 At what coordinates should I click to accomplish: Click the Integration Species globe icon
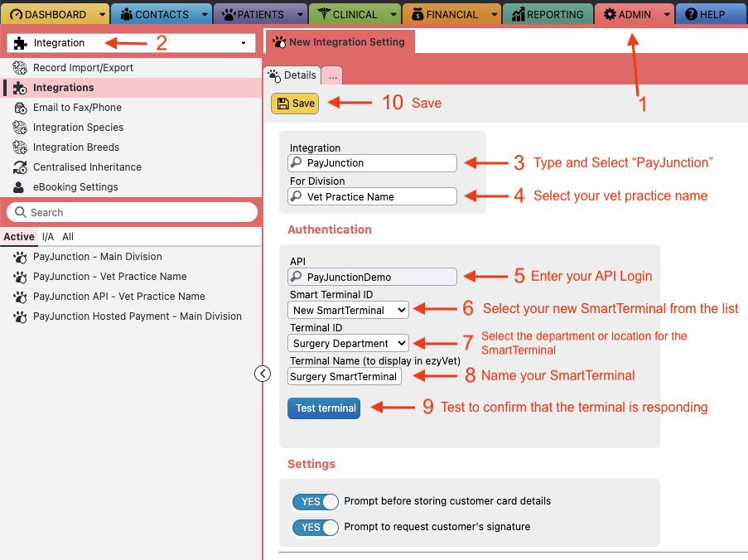20,128
